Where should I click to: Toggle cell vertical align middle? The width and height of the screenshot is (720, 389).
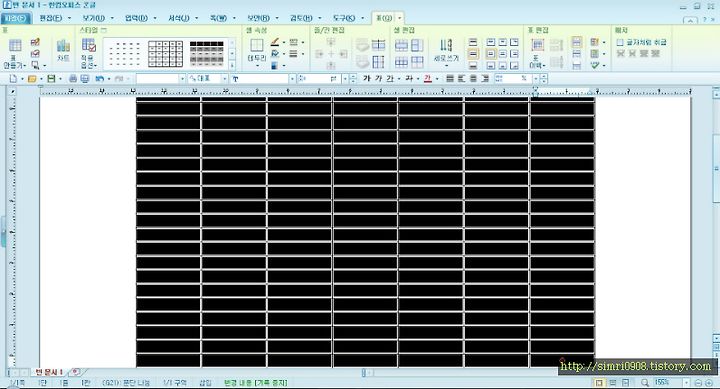pos(473,54)
